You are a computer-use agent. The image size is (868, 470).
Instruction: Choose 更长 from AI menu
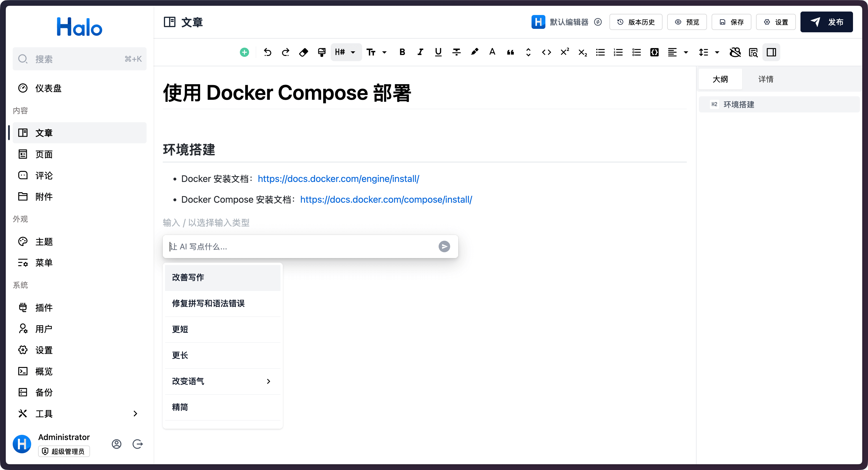223,355
